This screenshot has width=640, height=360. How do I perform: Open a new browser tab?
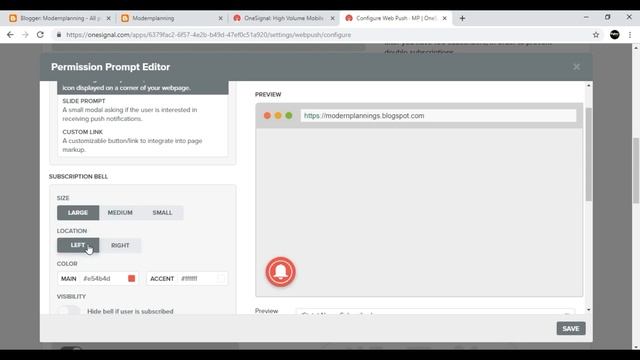tap(462, 18)
